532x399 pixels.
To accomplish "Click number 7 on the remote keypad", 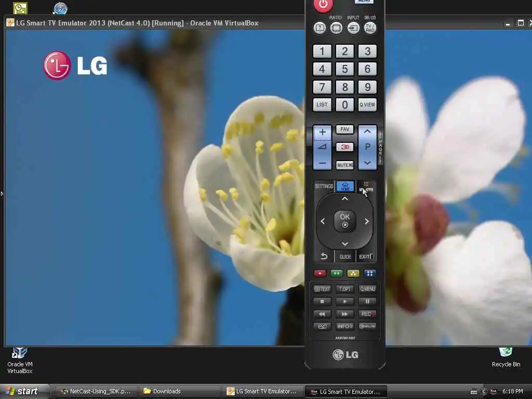I will click(322, 87).
